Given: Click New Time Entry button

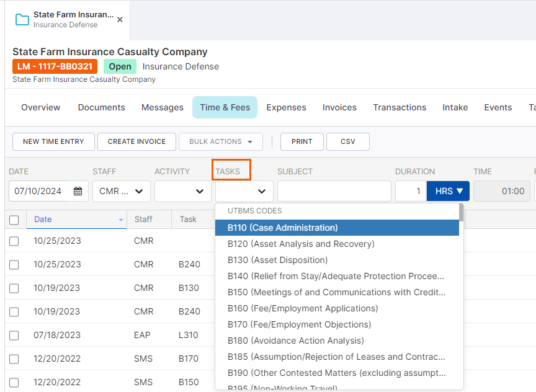Looking at the screenshot, I should tap(53, 141).
